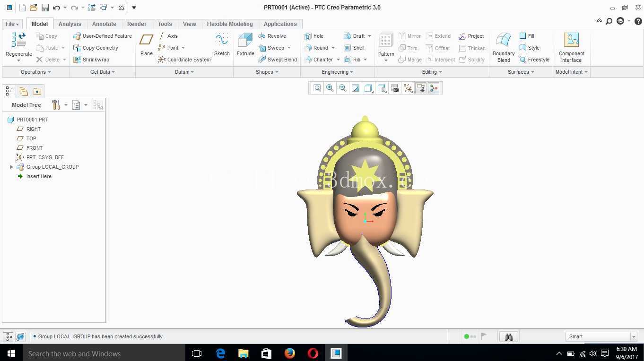Launch the Freestyle tool

534,60
